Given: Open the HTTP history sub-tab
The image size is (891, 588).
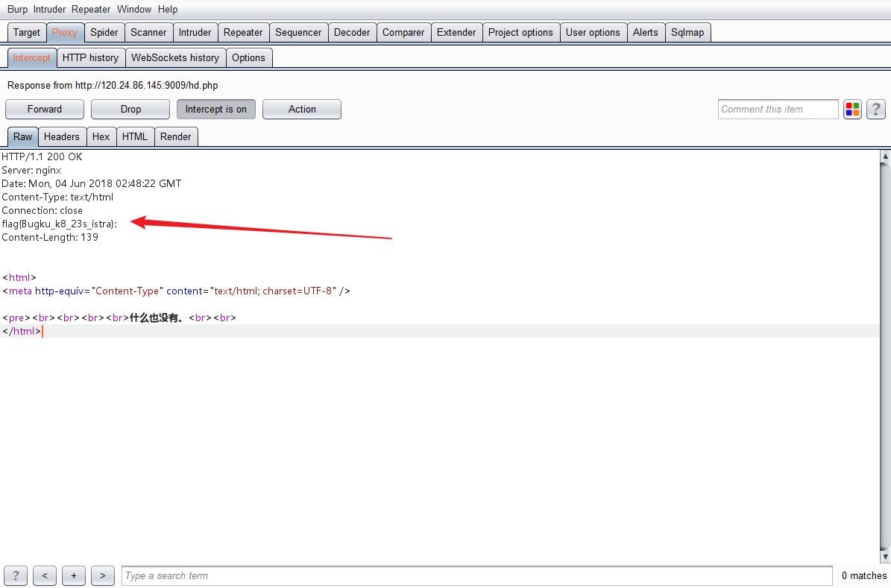Looking at the screenshot, I should [x=90, y=57].
